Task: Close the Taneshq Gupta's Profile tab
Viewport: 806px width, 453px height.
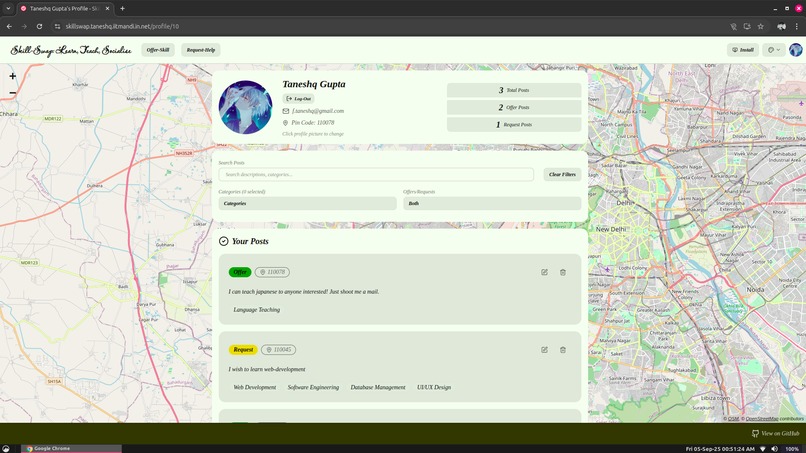Action: (x=107, y=8)
